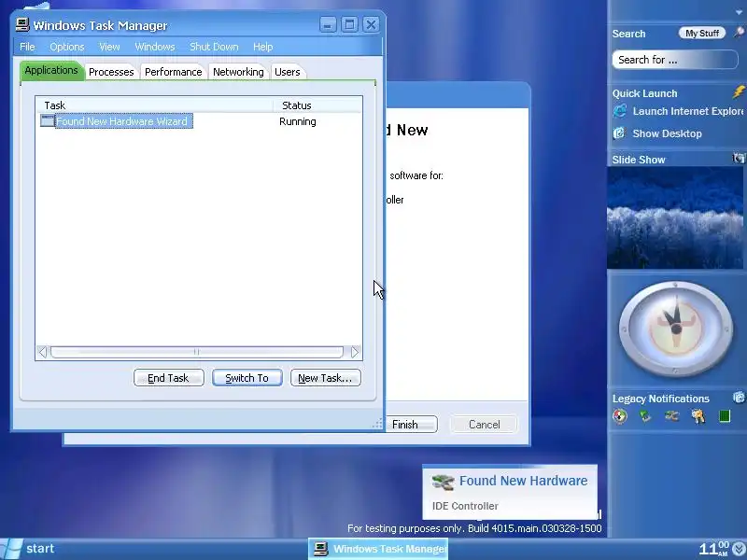The height and width of the screenshot is (560, 747).
Task: Click the Legacy Notifications section header
Action: pos(661,399)
